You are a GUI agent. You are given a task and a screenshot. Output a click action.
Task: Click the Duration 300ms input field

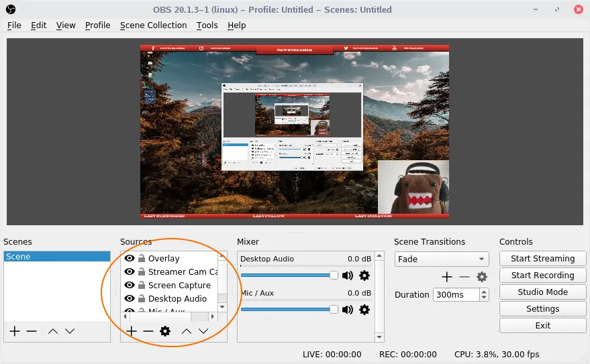[x=456, y=294]
